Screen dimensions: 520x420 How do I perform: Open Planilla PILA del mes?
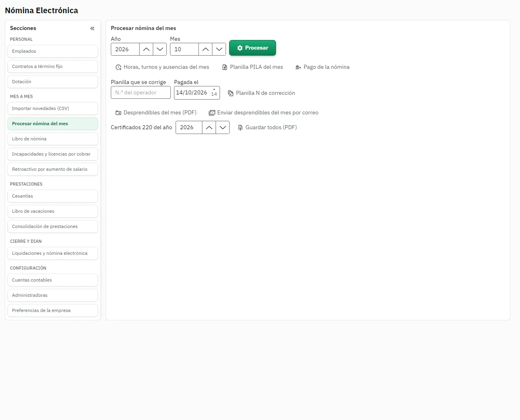point(252,67)
